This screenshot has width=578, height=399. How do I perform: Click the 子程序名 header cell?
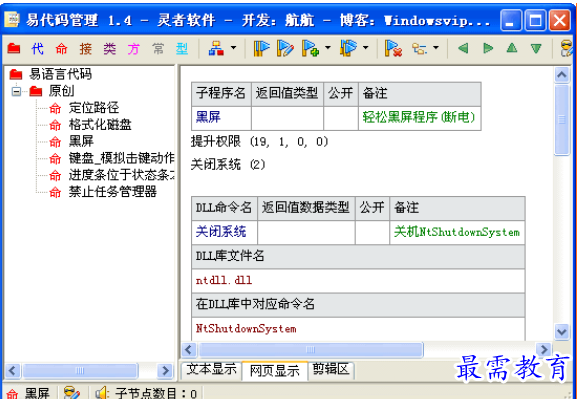(x=221, y=94)
